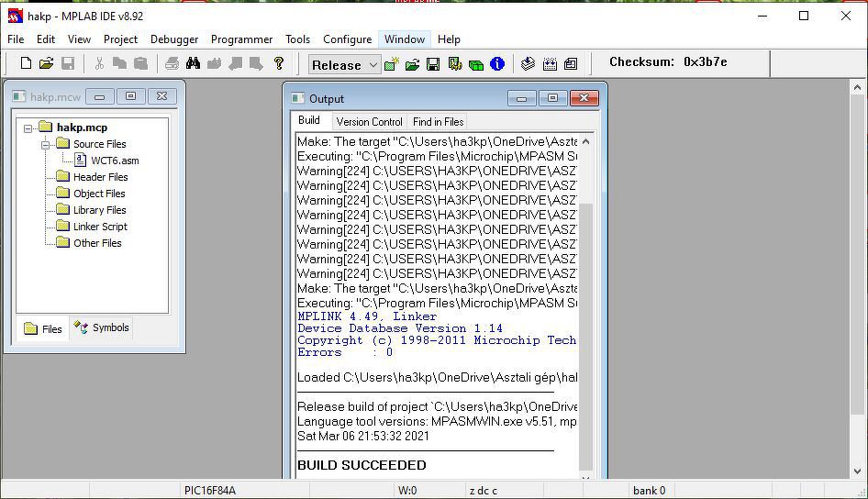Image resolution: width=868 pixels, height=499 pixels.
Task: Click the Print toolbar icon
Action: (x=172, y=63)
